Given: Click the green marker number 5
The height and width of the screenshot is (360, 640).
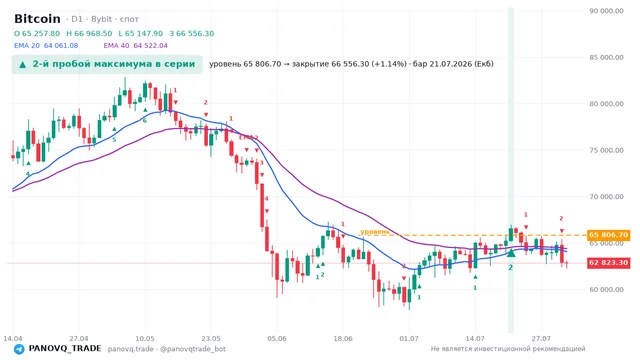Looking at the screenshot, I should [114, 140].
